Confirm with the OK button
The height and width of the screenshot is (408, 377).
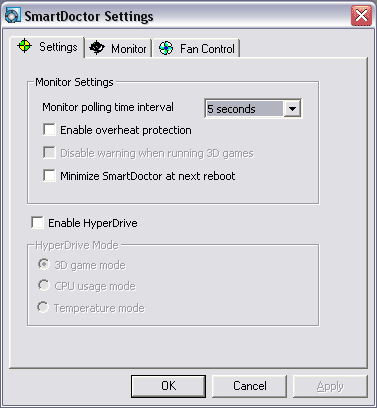[x=168, y=386]
